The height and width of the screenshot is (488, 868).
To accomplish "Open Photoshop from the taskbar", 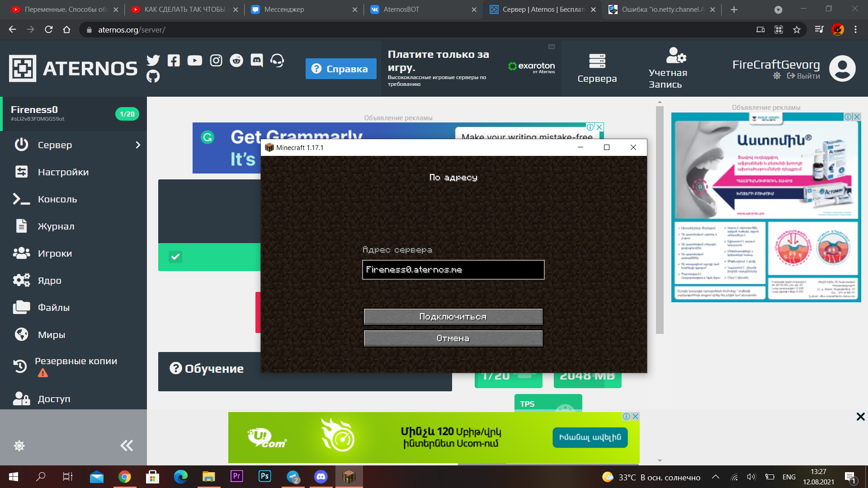I will (x=265, y=477).
